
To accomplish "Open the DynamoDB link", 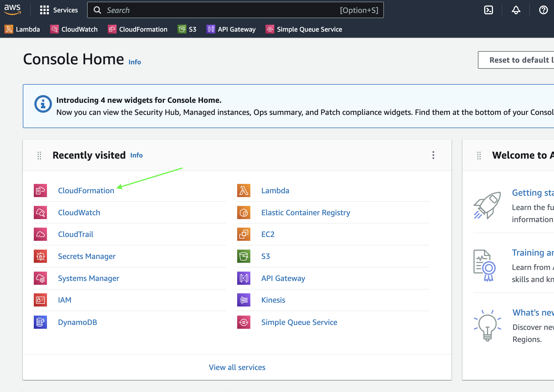I will point(77,322).
